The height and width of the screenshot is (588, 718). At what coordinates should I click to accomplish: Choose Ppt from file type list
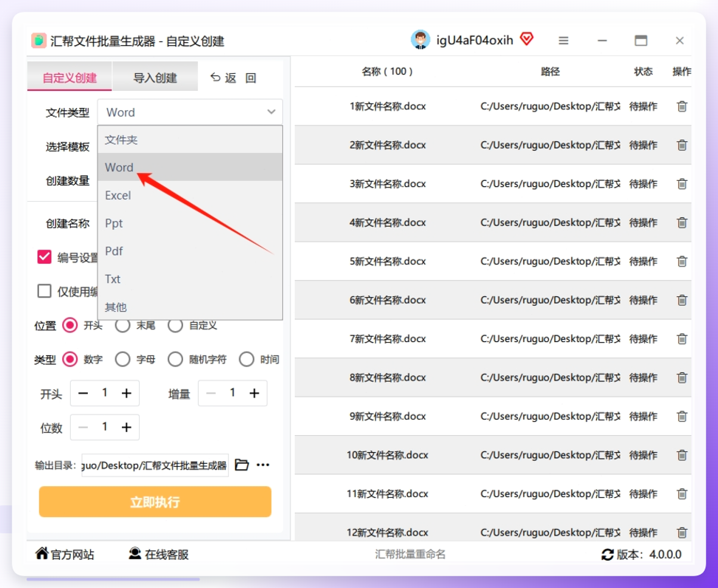pyautogui.click(x=190, y=223)
